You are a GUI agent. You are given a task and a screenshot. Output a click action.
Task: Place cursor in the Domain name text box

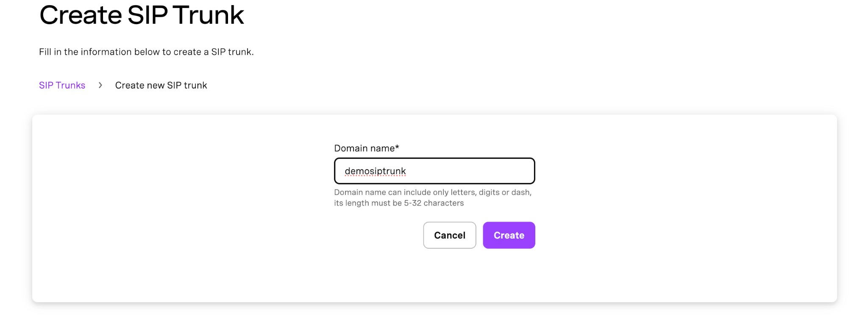(x=466, y=171)
